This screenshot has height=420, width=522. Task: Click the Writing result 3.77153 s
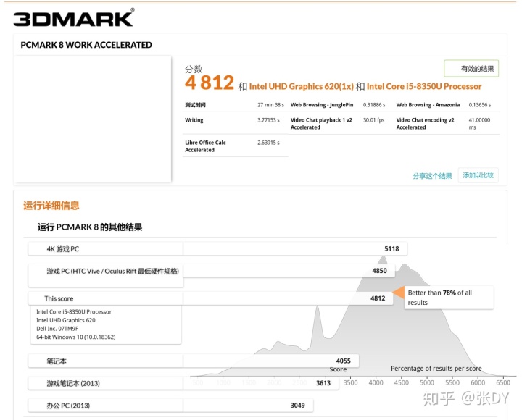pyautogui.click(x=268, y=120)
